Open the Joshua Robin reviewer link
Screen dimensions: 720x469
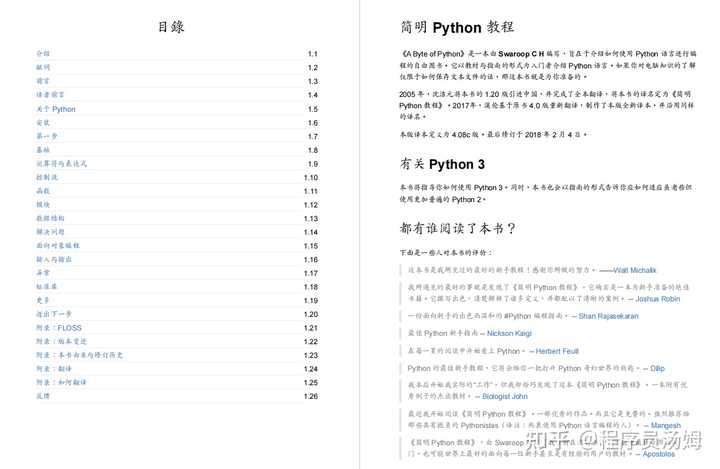point(658,299)
